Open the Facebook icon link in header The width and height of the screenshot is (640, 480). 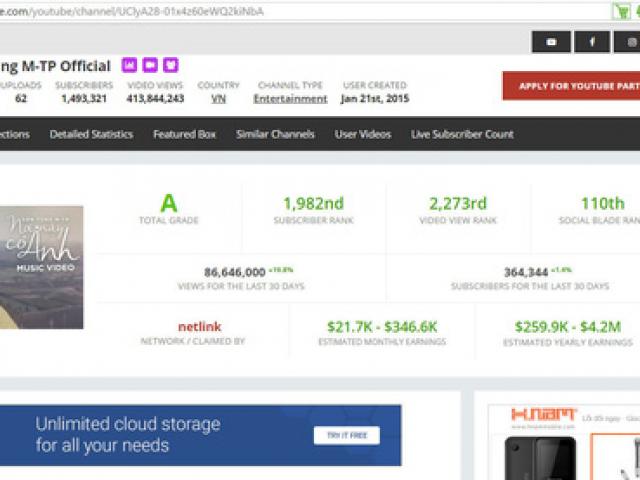coord(592,42)
